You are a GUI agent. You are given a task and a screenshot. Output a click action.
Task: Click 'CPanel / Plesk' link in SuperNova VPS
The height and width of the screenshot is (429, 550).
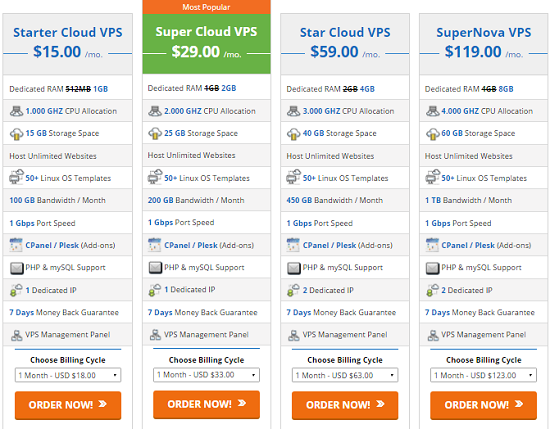tap(468, 245)
